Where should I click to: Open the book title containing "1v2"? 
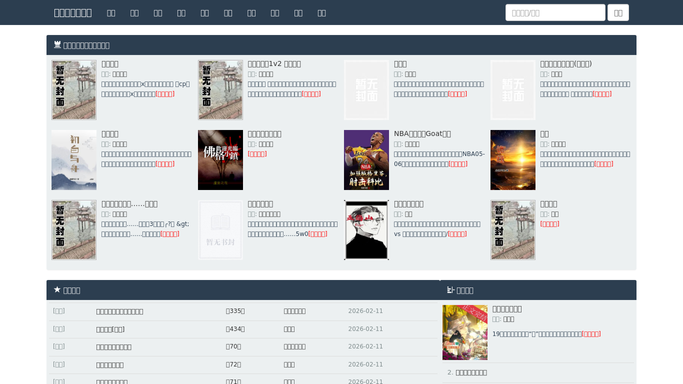pos(274,64)
